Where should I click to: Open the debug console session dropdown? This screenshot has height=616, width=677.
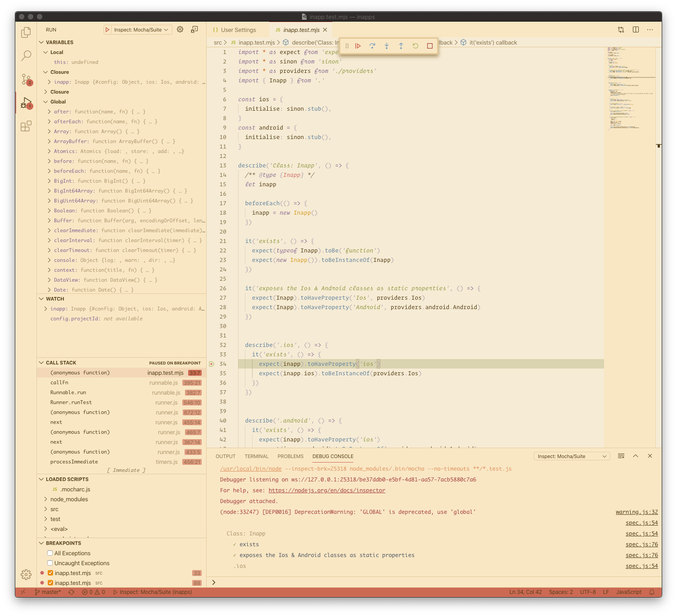pyautogui.click(x=572, y=456)
